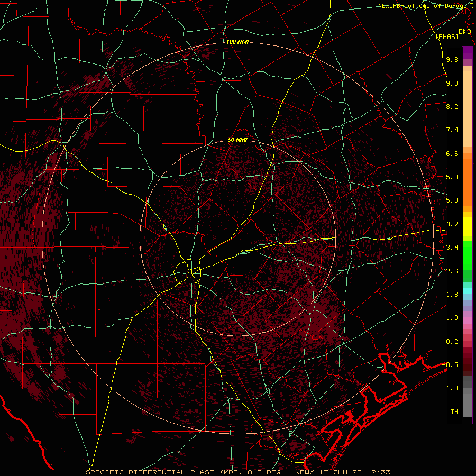Select the 2.6 scale value

point(452,271)
